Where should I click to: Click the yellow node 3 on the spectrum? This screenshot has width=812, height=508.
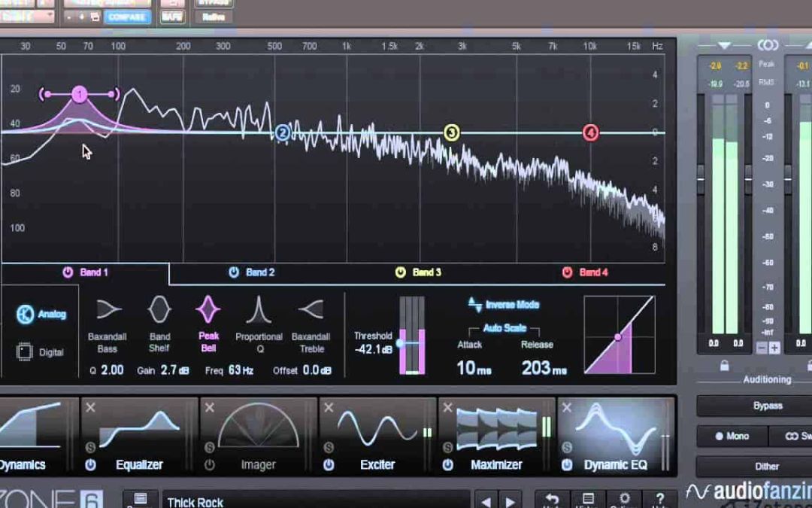click(x=452, y=132)
